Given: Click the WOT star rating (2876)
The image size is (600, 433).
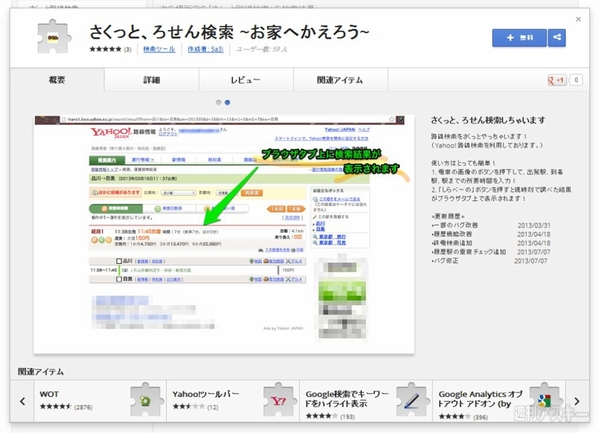Looking at the screenshot, I should pos(55,407).
